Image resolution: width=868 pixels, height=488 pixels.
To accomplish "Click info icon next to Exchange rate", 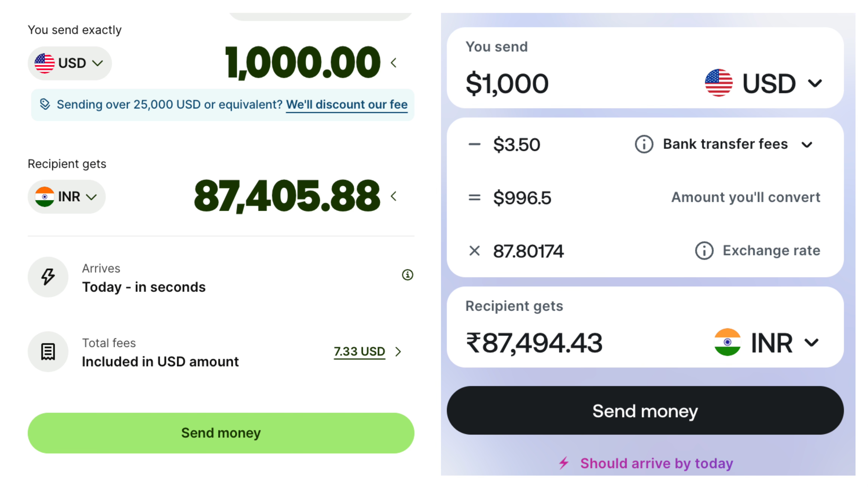I will point(704,251).
